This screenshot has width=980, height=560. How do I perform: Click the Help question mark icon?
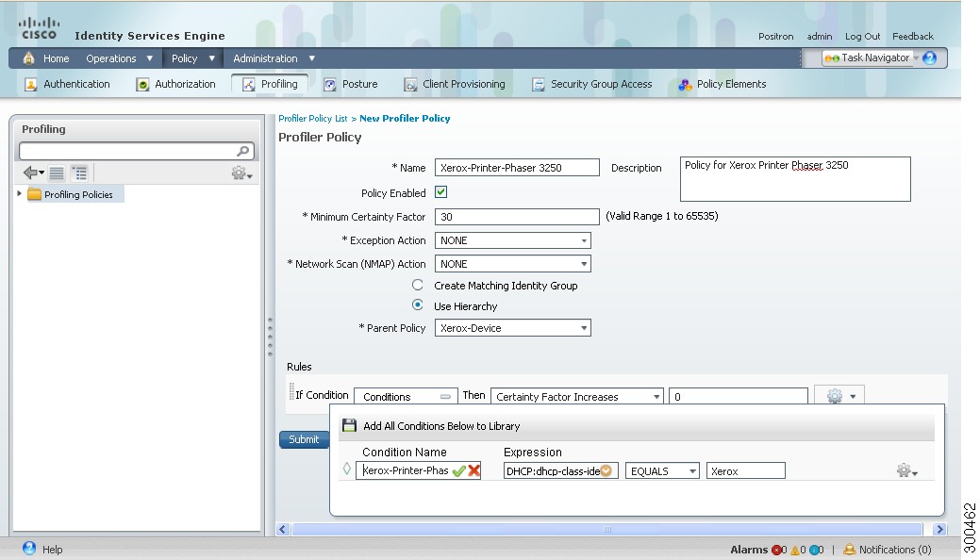[x=28, y=549]
